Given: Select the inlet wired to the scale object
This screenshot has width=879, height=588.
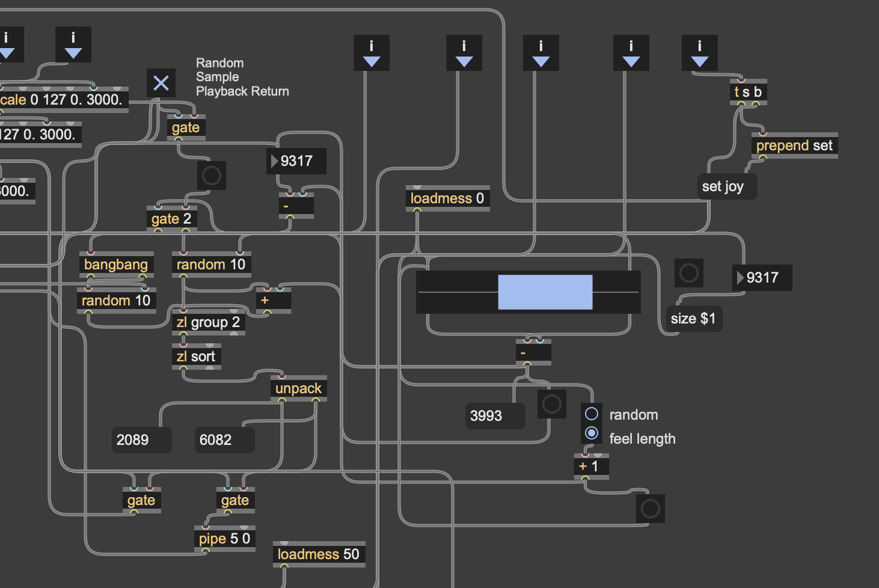Looking at the screenshot, I should [73, 44].
